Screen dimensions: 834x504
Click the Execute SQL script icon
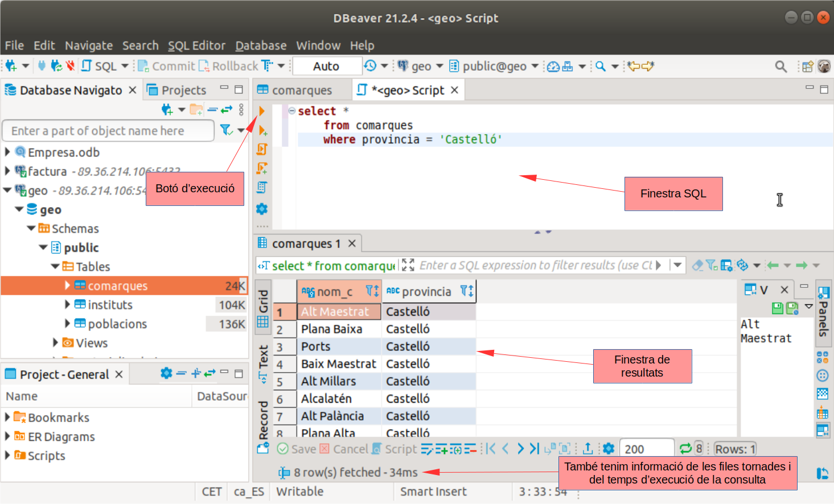262,149
